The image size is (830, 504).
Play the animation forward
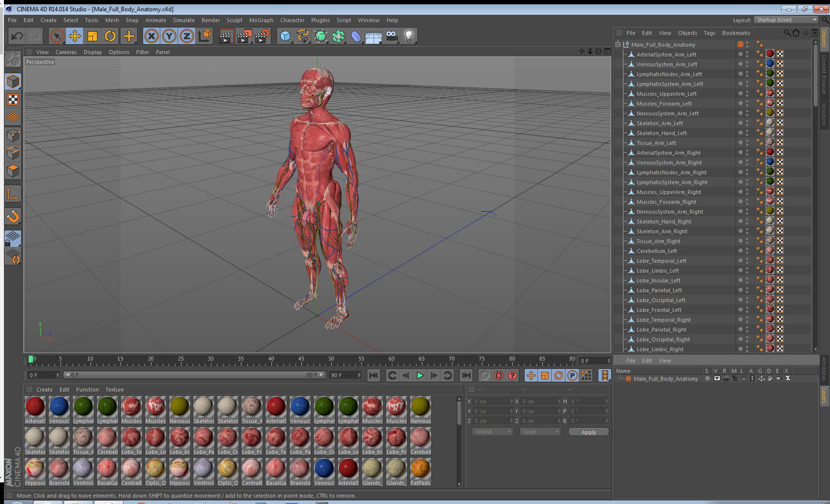[x=420, y=375]
